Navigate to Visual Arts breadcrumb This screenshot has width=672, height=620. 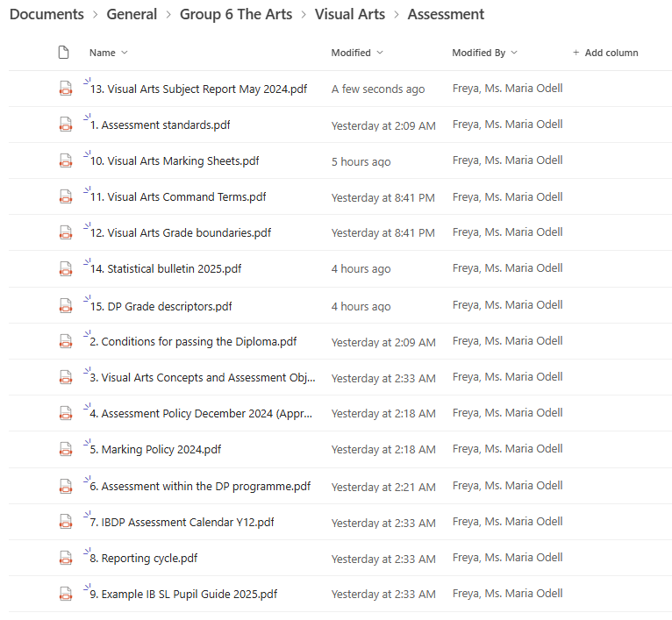pyautogui.click(x=350, y=14)
